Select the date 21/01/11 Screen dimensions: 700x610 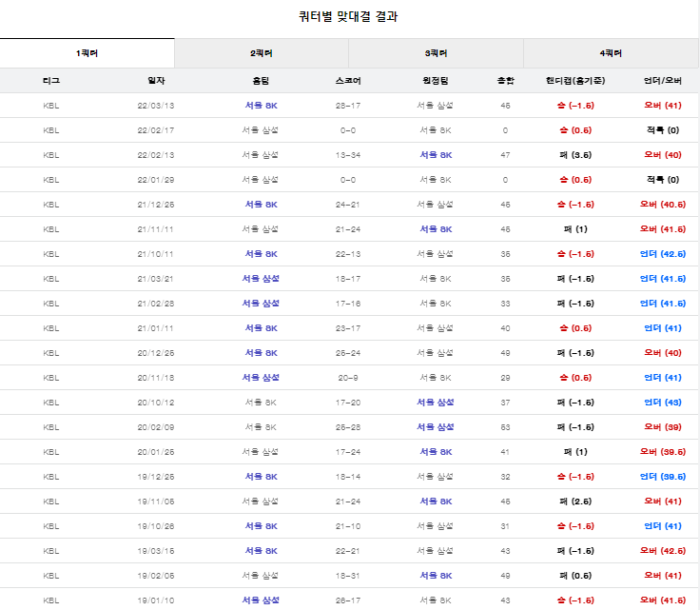coord(156,328)
